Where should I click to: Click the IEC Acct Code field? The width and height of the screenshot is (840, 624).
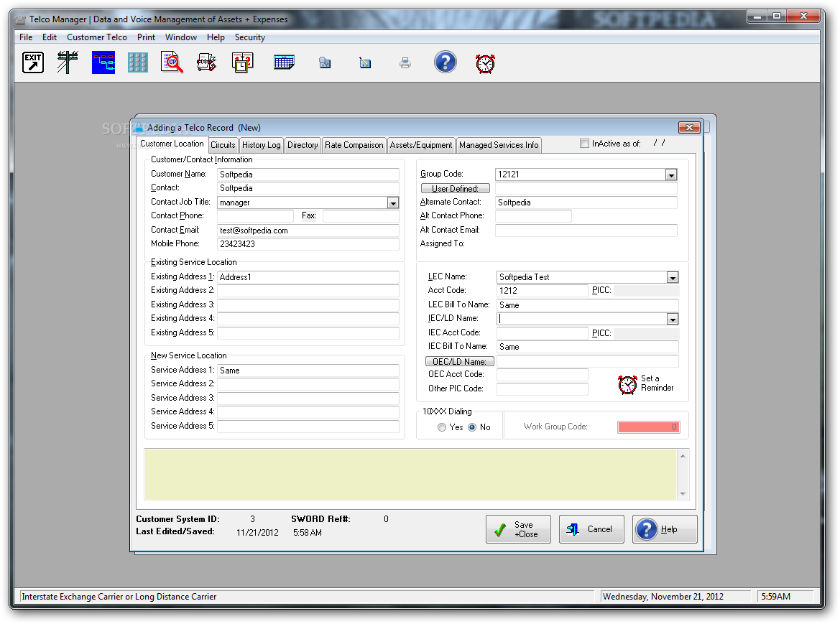(x=542, y=333)
